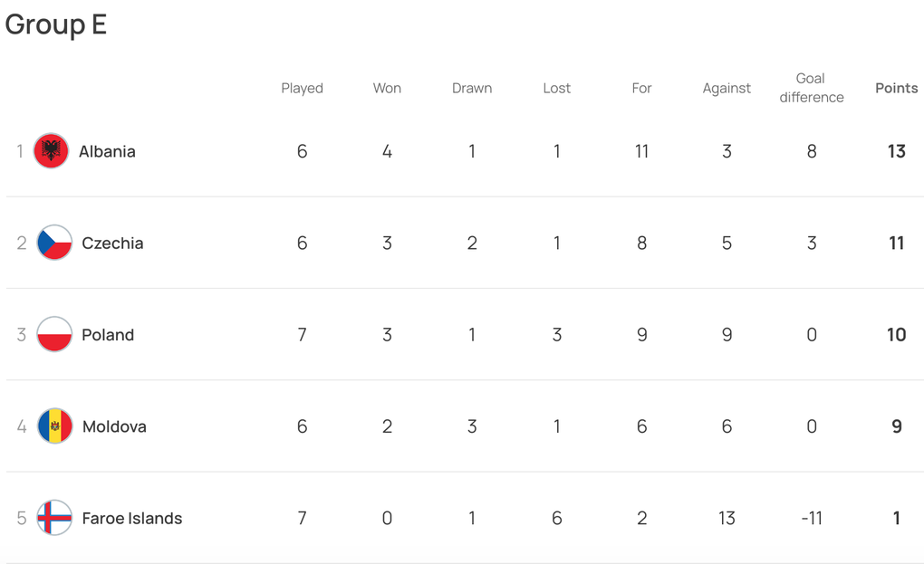Click the Moldova flag icon
This screenshot has width=924, height=564.
(x=54, y=426)
